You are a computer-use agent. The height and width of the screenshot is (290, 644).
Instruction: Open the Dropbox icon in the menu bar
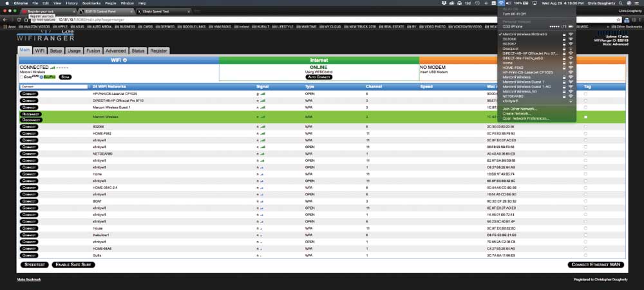[x=444, y=3]
